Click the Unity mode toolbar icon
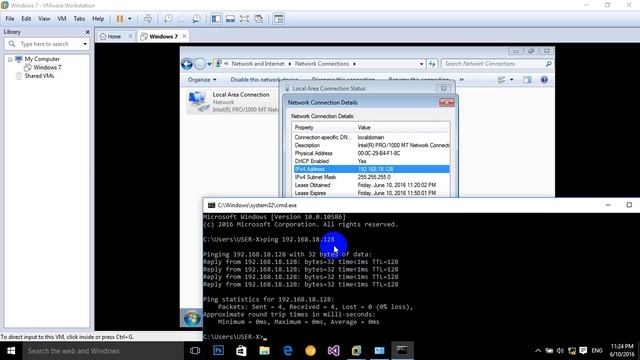 tap(258, 19)
